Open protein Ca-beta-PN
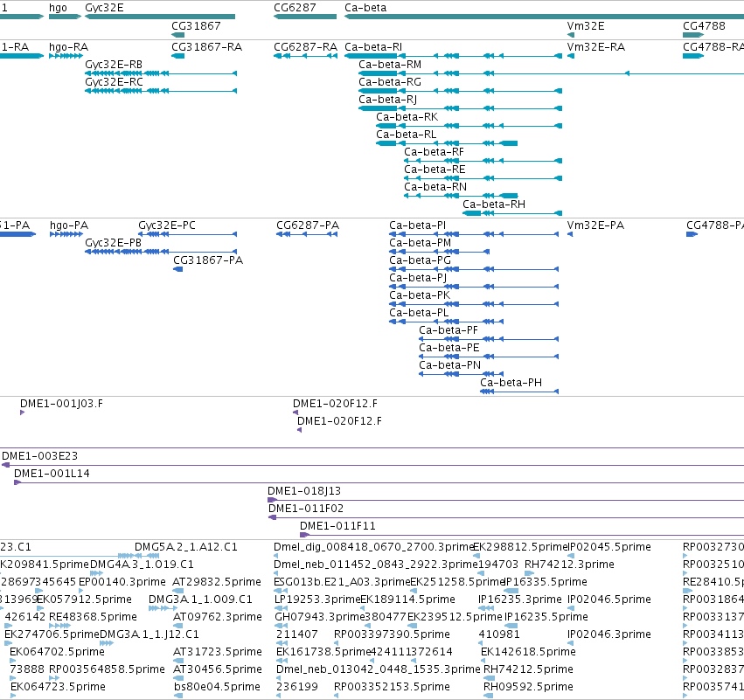744x700 pixels. click(450, 365)
